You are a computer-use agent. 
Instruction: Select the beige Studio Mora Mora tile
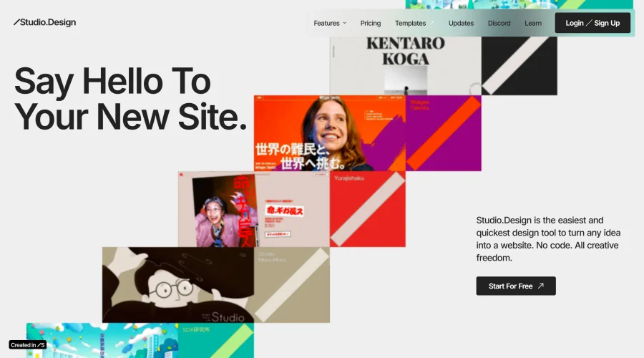coord(292,285)
